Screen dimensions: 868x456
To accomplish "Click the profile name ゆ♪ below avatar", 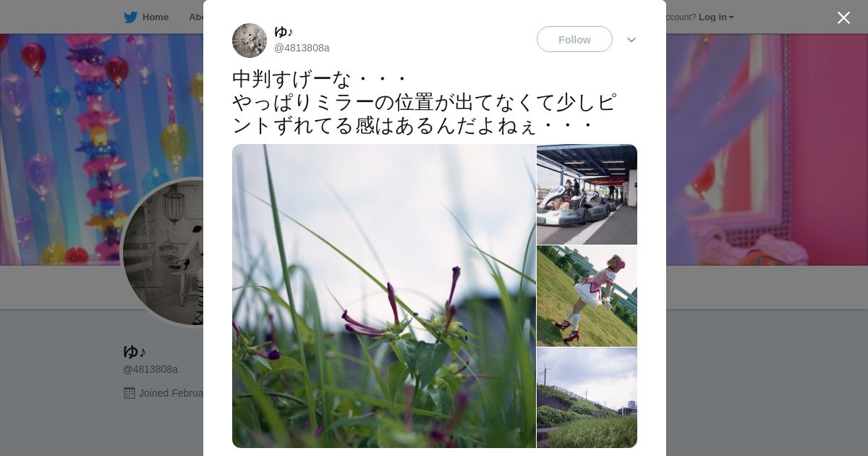I will [135, 352].
